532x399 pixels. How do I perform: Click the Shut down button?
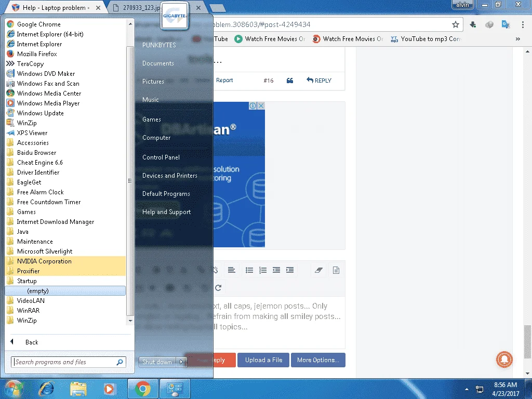157,362
